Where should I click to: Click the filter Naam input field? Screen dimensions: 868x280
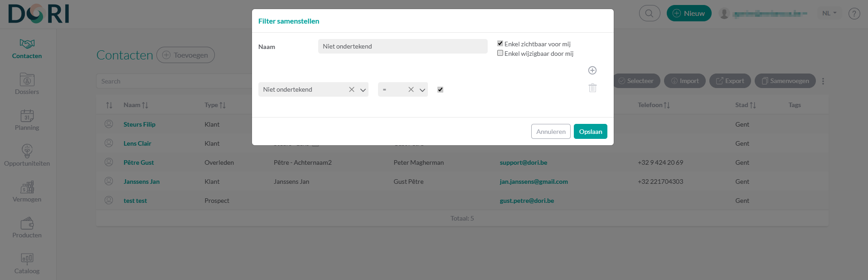click(x=402, y=46)
